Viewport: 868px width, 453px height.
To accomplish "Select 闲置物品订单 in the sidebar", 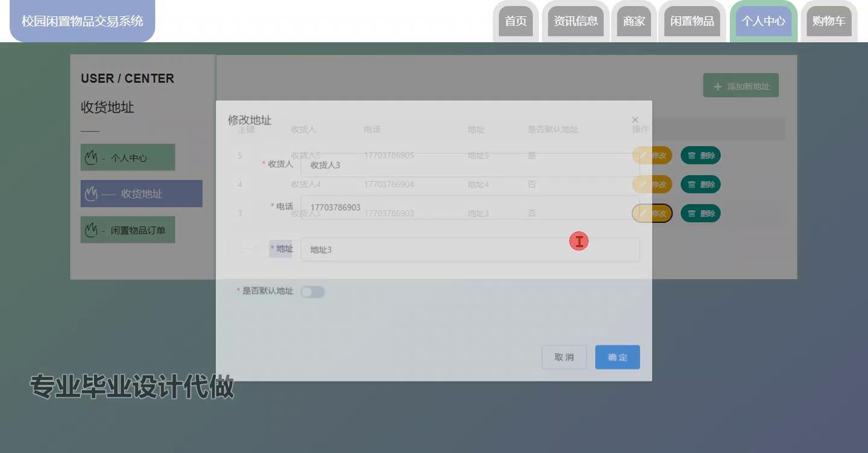I will pos(128,230).
